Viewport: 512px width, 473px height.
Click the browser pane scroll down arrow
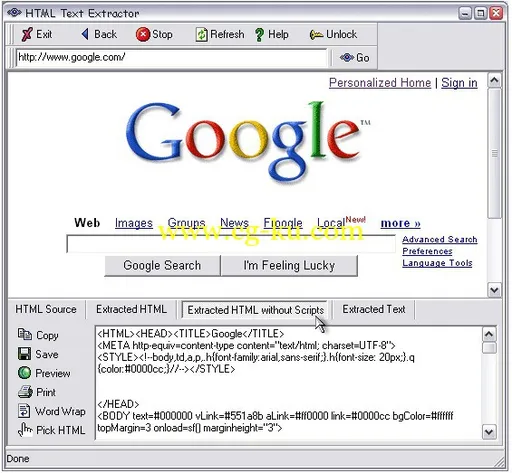point(495,290)
